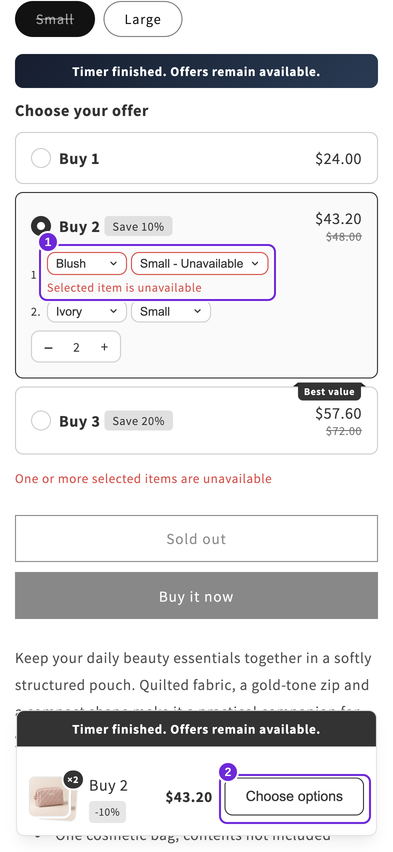Click the Save 10% badge
Image resolution: width=393 pixels, height=852 pixels.
[x=138, y=227]
